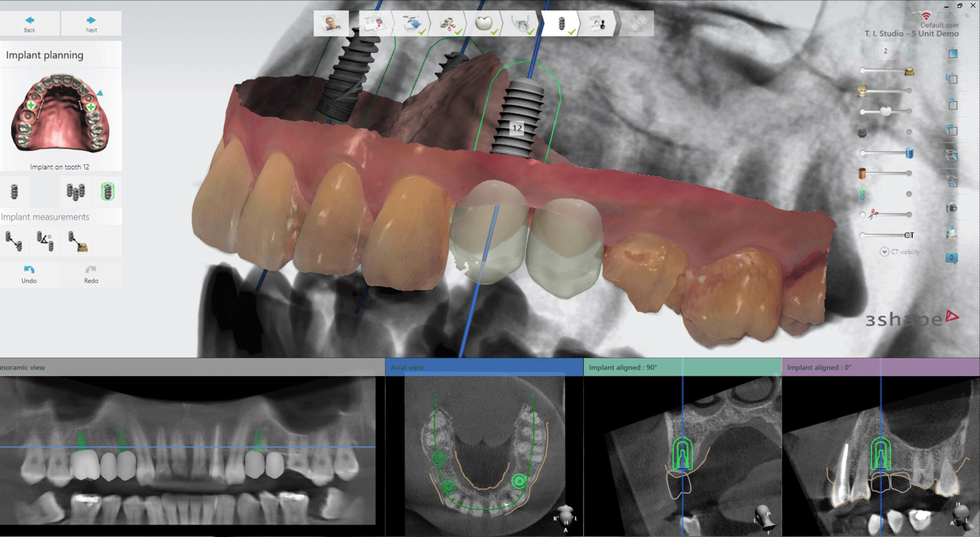Image resolution: width=980 pixels, height=537 pixels.
Task: Open the comments bubble showing 0
Action: pyautogui.click(x=952, y=258)
